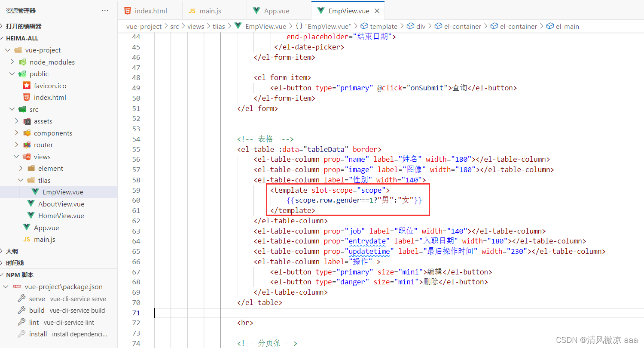Screen dimensions: 644x348
Task: Collapse the public folder
Action: click(12, 74)
